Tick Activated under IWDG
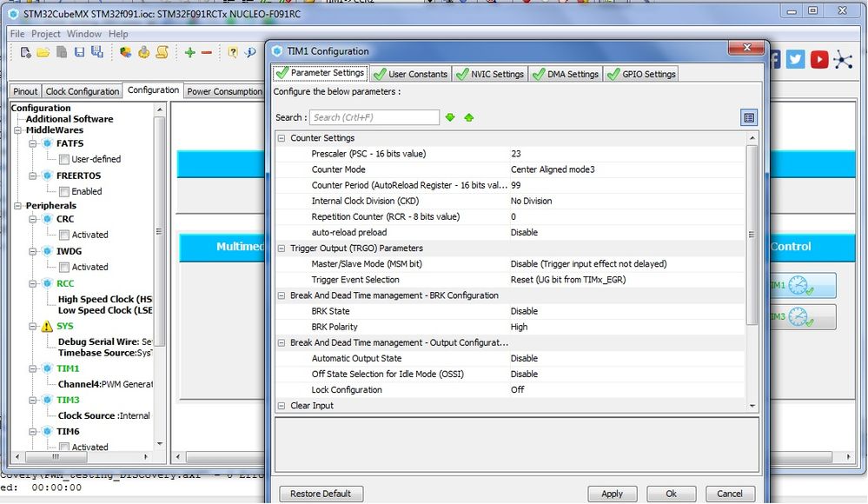This screenshot has width=868, height=504. pyautogui.click(x=64, y=268)
